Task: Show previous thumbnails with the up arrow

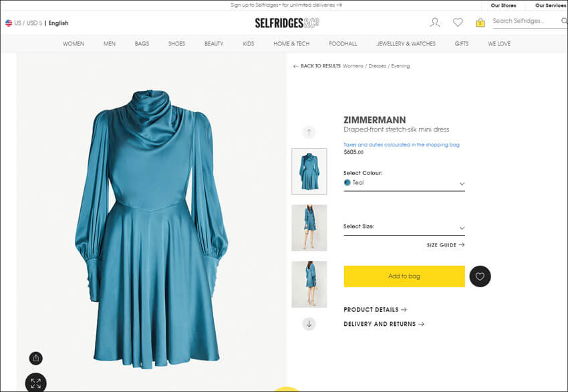Action: 309,132
